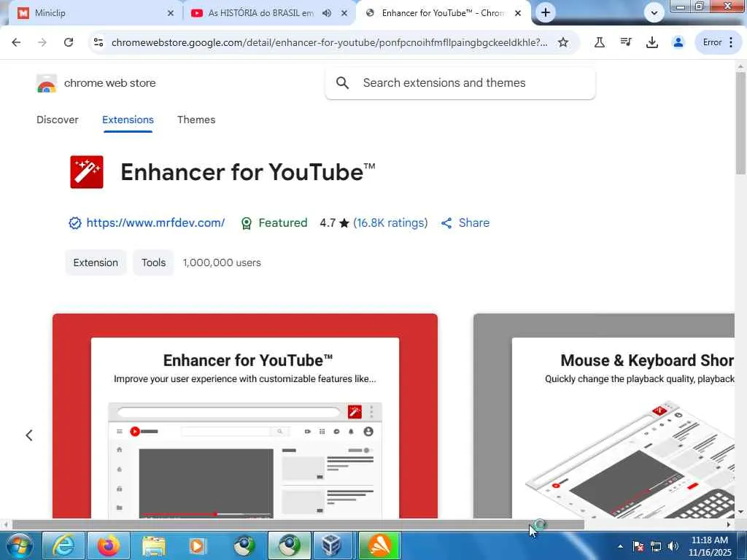Image resolution: width=747 pixels, height=560 pixels.
Task: Open the Chrome profile icon
Action: (678, 42)
